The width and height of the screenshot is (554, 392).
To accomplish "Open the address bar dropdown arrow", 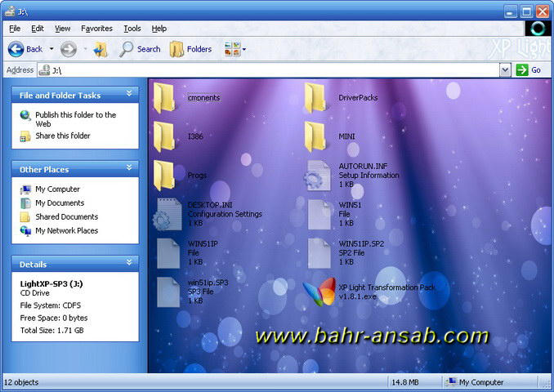I will (x=505, y=70).
